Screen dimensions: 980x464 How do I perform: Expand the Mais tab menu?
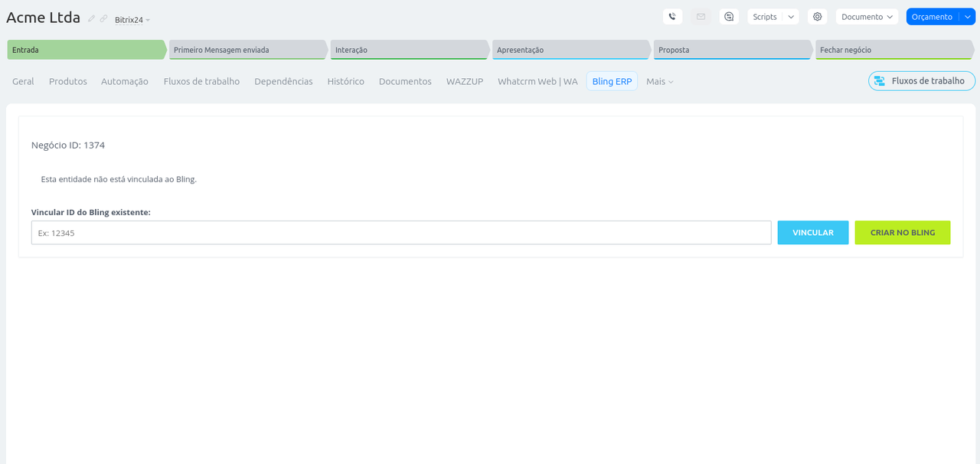click(659, 81)
